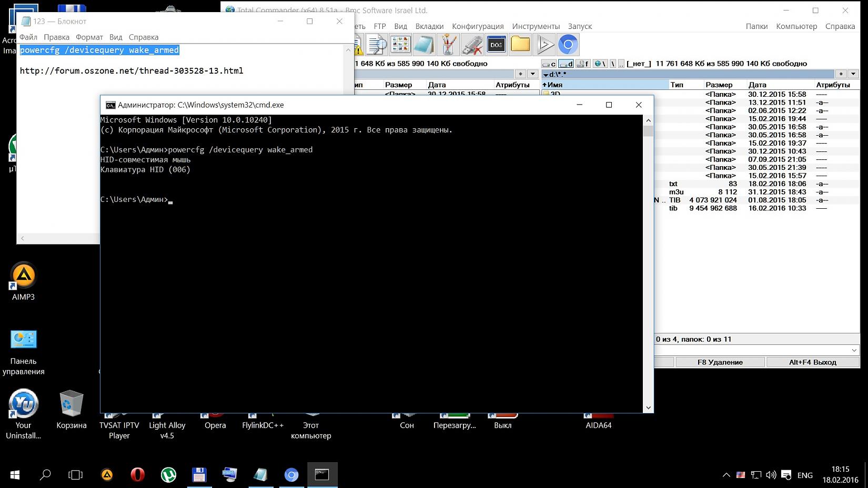Viewport: 868px width, 488px height.
Task: Select the Корзина recycle bin icon
Action: click(x=72, y=410)
